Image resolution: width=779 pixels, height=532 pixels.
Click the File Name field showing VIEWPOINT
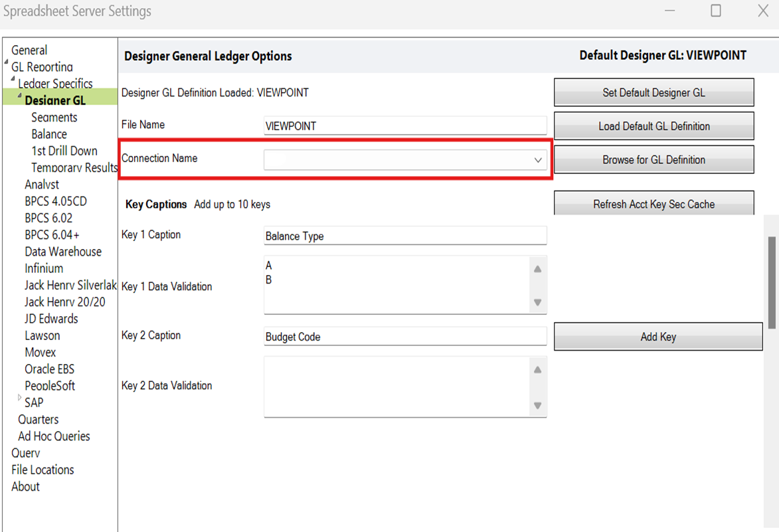(x=405, y=126)
